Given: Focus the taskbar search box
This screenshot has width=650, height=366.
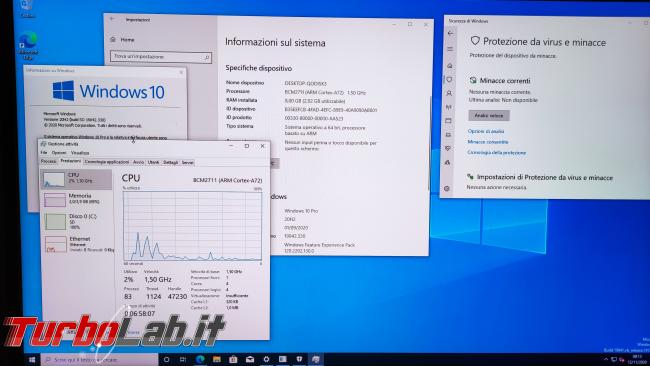Looking at the screenshot, I should (99, 360).
